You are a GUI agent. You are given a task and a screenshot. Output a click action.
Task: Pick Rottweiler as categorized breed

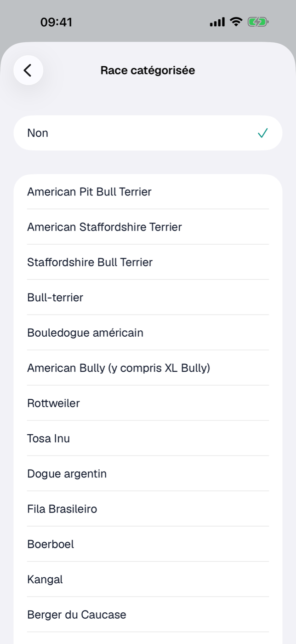click(x=148, y=403)
